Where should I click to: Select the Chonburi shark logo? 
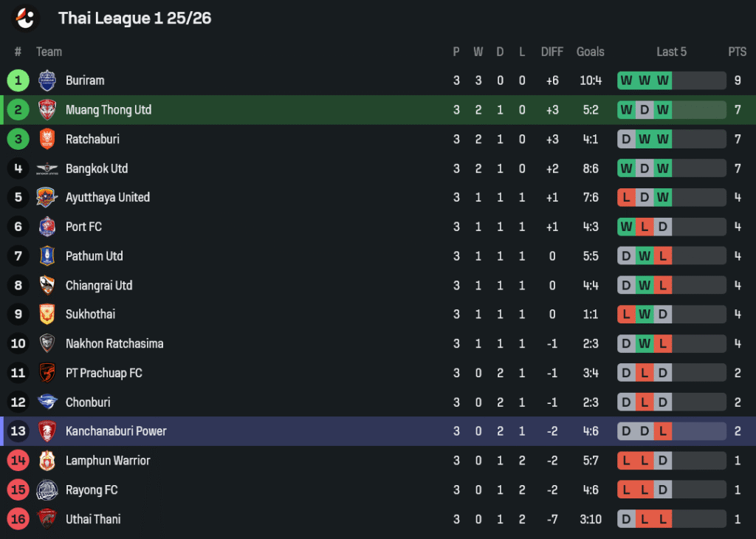47,402
